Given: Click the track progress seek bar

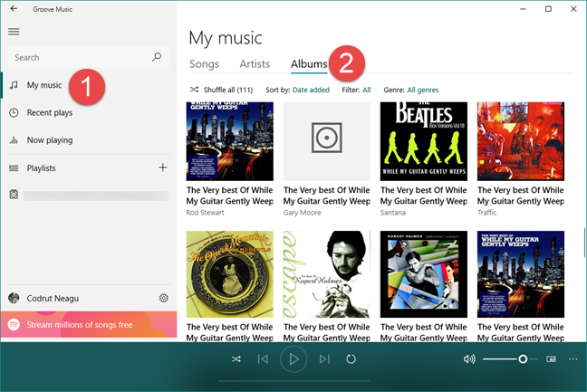Looking at the screenshot, I should [x=293, y=381].
